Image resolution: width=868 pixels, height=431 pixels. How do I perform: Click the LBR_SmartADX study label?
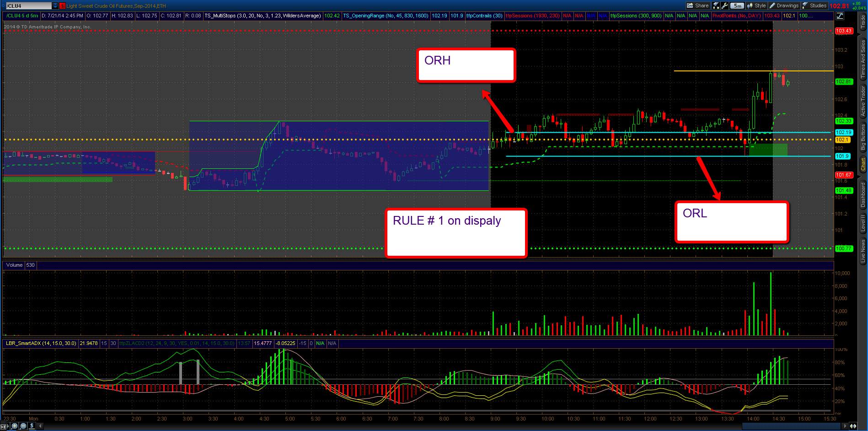41,343
